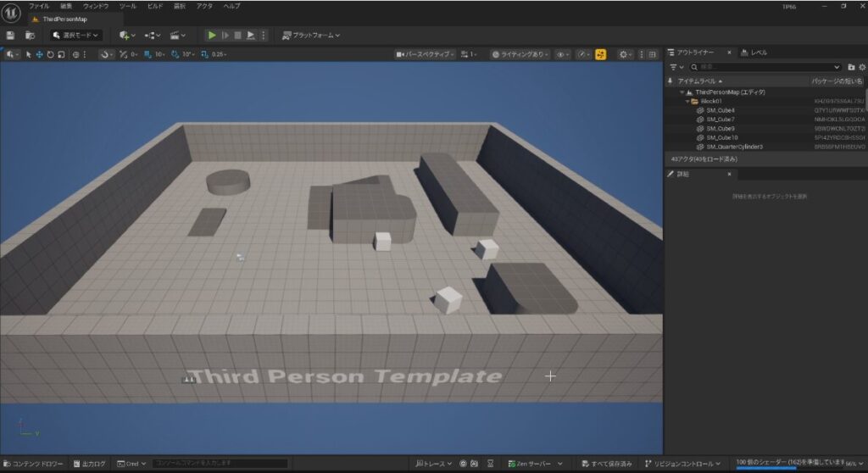Click the console command input field

tap(220, 464)
